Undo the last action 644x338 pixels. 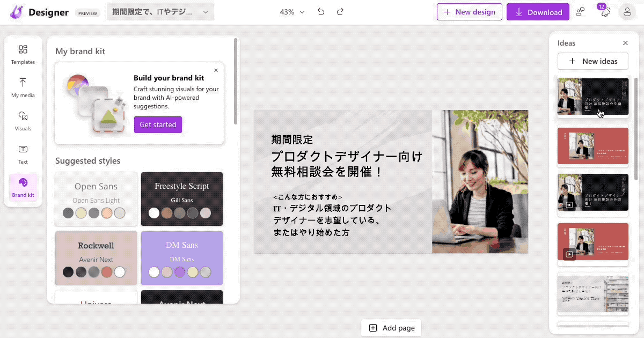321,11
